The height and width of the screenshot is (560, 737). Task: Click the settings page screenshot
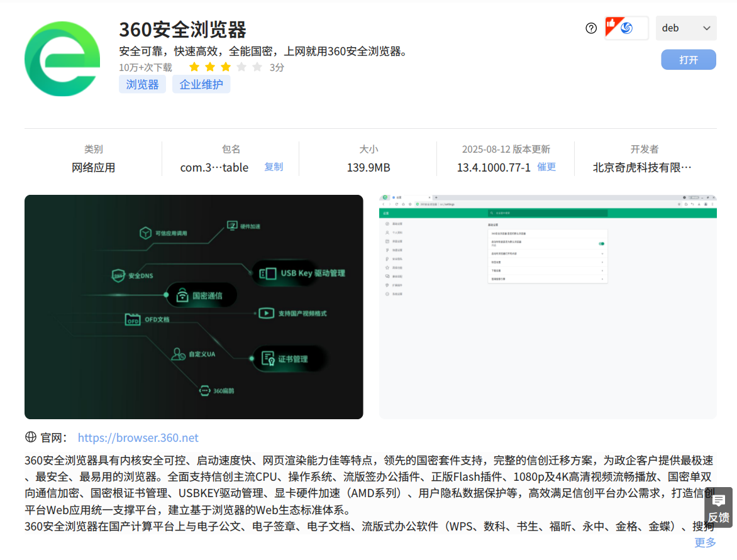[547, 307]
